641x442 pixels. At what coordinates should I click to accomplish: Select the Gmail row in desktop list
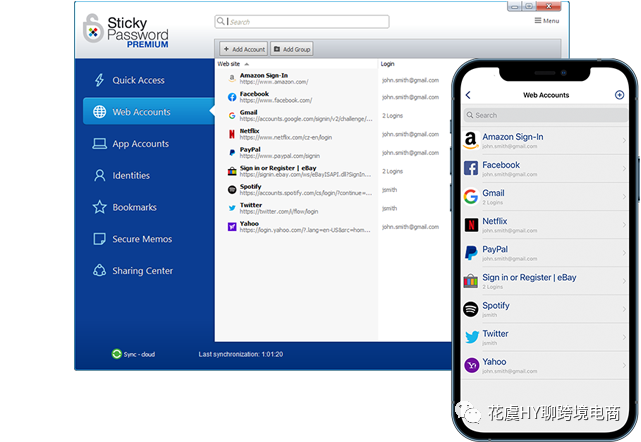click(x=333, y=116)
